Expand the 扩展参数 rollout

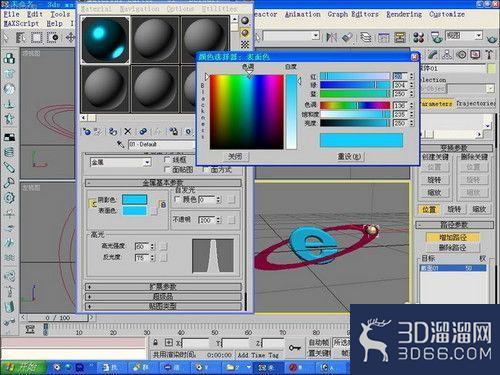pyautogui.click(x=163, y=287)
